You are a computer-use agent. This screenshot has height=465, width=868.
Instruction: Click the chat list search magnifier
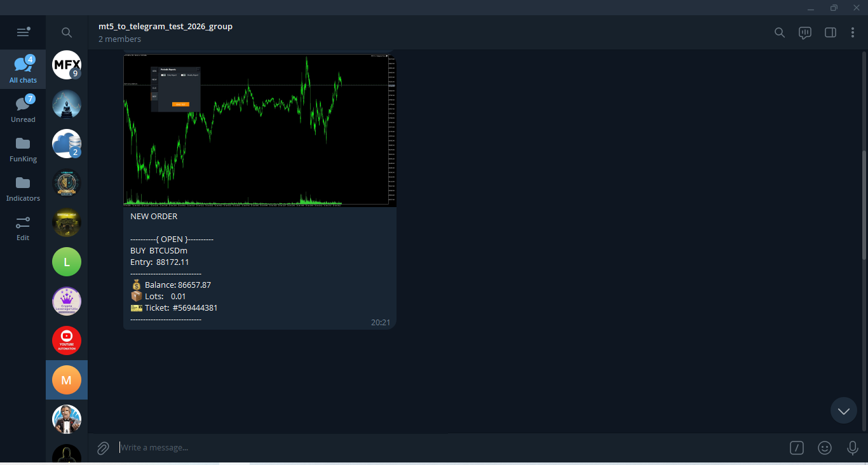[67, 32]
